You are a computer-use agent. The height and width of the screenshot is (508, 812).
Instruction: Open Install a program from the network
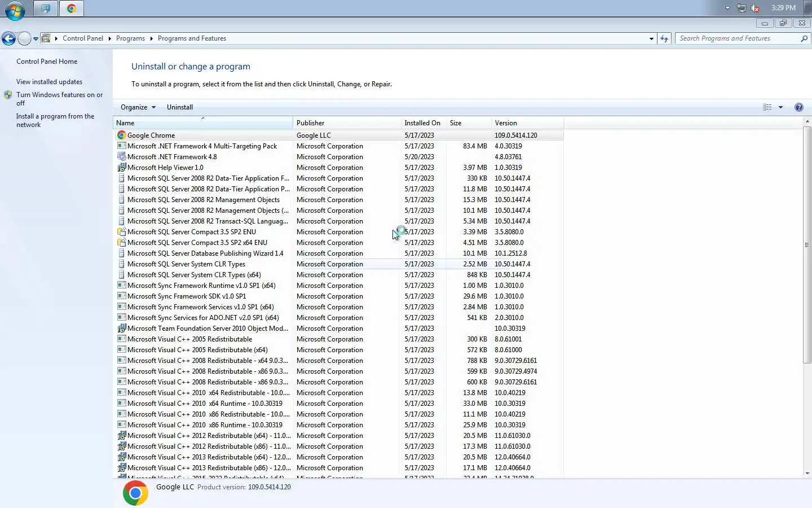click(x=55, y=120)
